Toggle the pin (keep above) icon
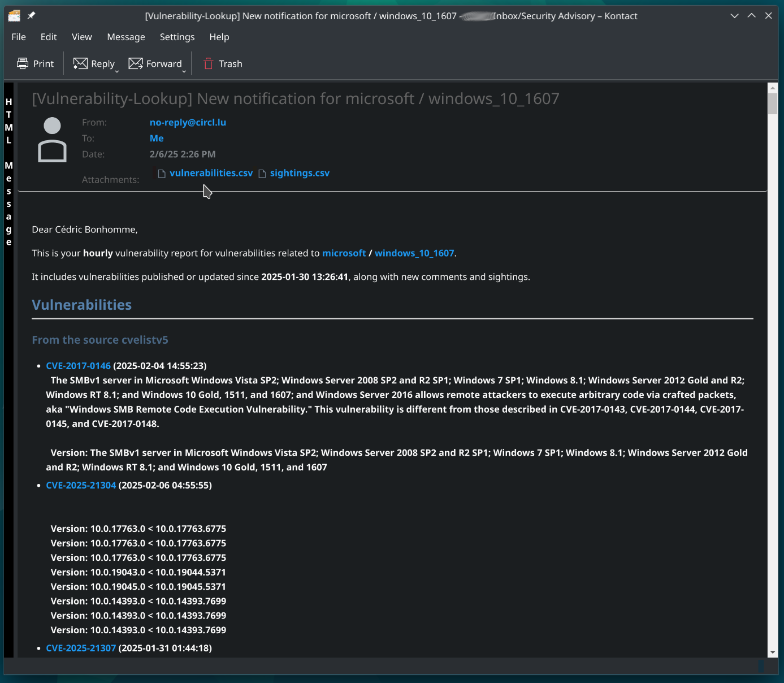The height and width of the screenshot is (683, 784). 32,16
